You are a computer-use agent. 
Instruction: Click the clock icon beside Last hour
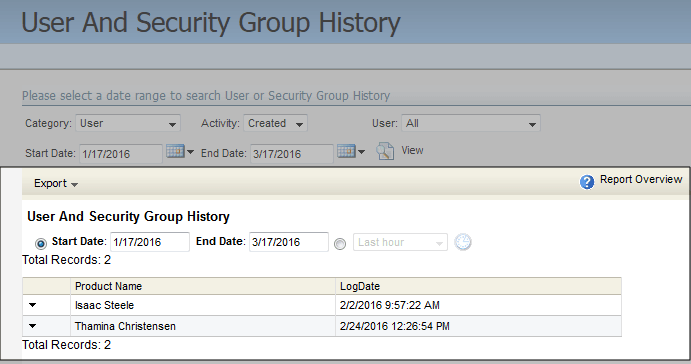(463, 242)
